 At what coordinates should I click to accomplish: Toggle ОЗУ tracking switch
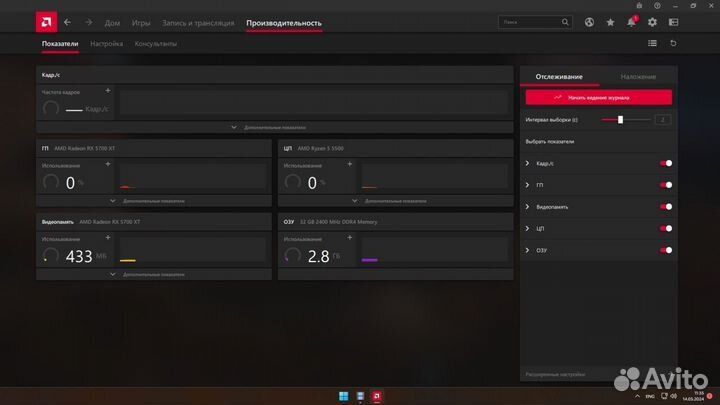[666, 250]
